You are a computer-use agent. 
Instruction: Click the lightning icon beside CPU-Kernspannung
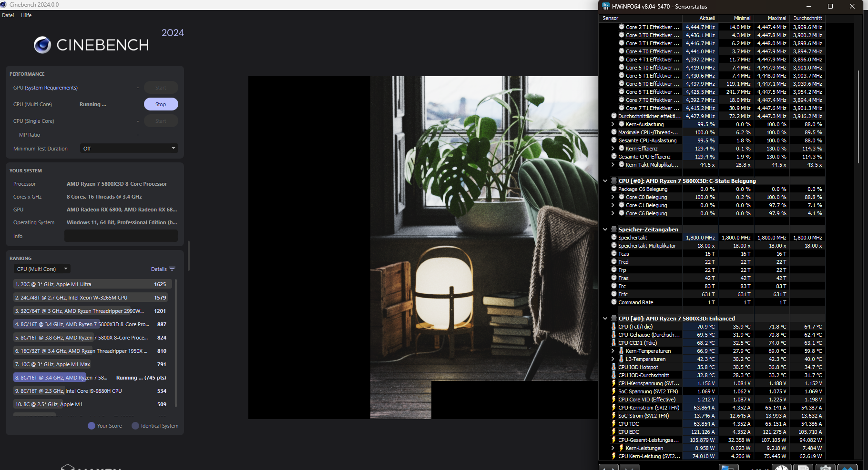click(613, 383)
